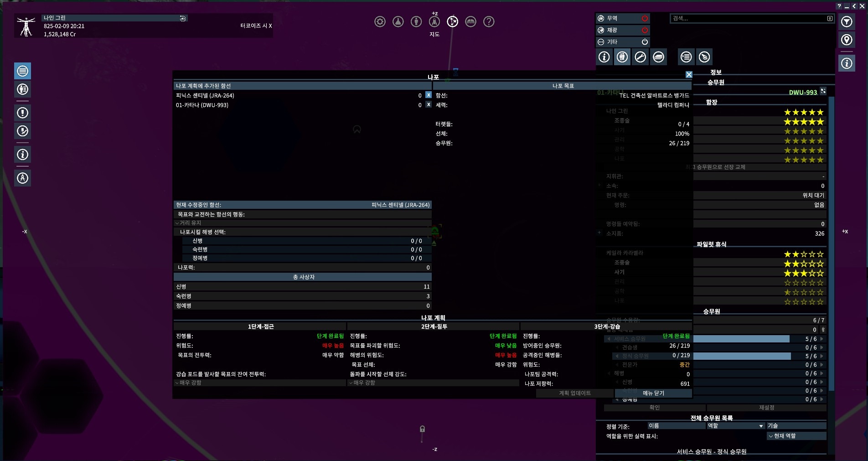Remove 01-카타나 (DWU-993) from boarding plan
Image resolution: width=868 pixels, height=461 pixels.
429,104
